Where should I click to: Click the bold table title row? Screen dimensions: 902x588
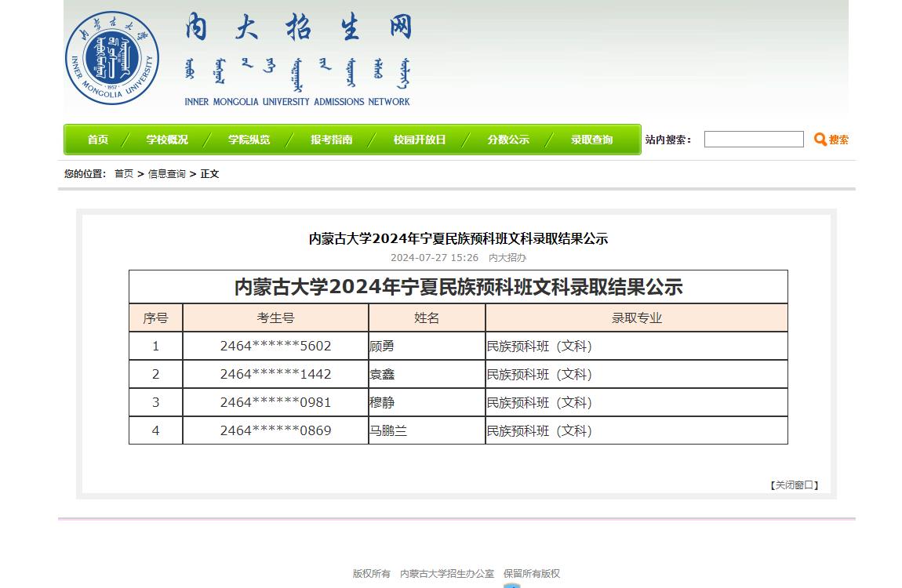[458, 287]
